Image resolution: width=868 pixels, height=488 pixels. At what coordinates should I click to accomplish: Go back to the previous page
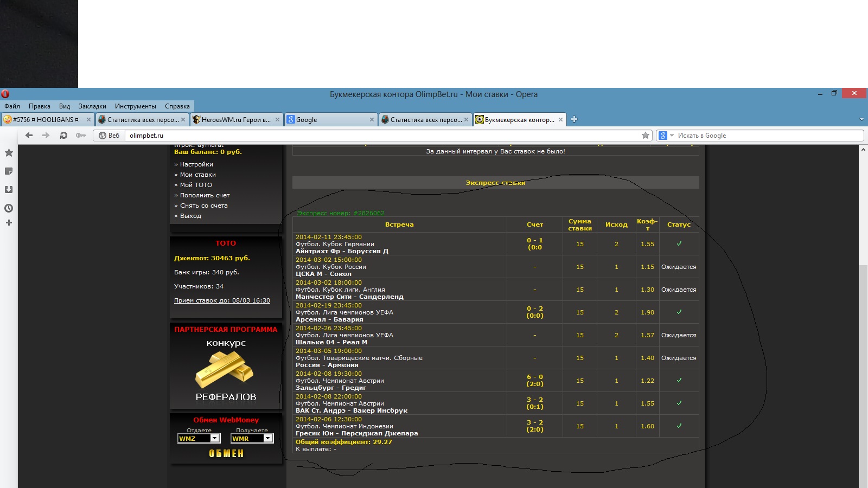[29, 136]
